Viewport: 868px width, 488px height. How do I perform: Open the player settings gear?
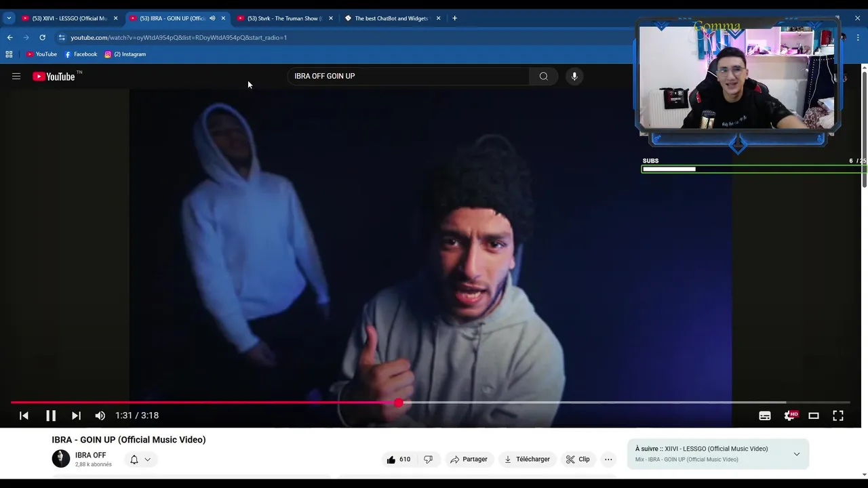[790, 415]
